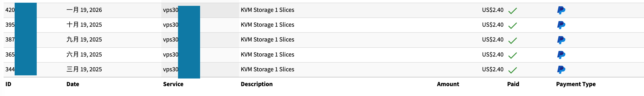This screenshot has height=96, width=644.
Task: Click the Description column header
Action: 256,84
